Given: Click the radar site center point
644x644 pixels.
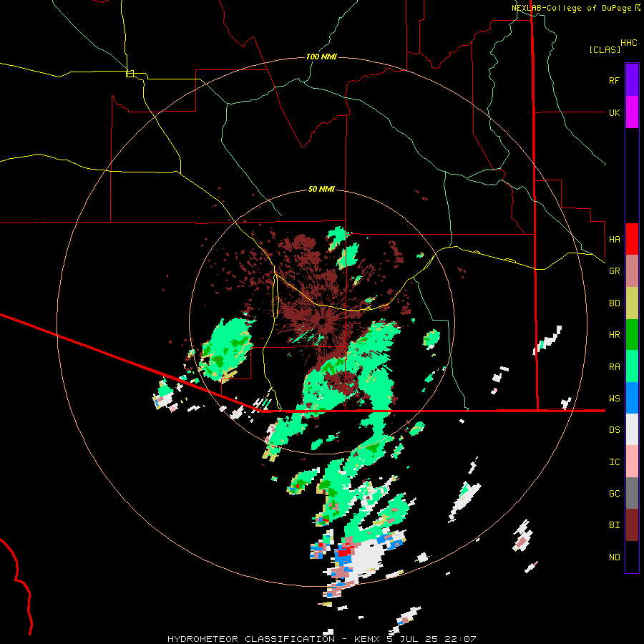Looking at the screenshot, I should (322, 321).
